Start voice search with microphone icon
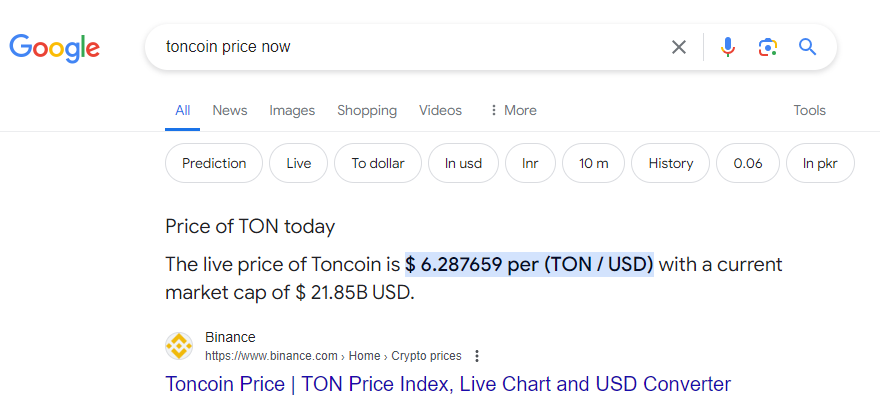Image resolution: width=880 pixels, height=412 pixels. (728, 47)
